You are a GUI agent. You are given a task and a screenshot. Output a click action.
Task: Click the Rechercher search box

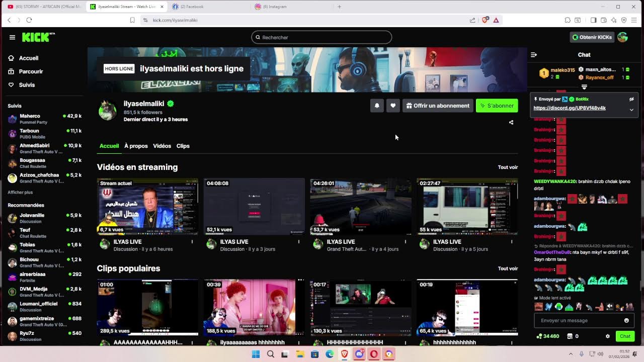pyautogui.click(x=321, y=37)
